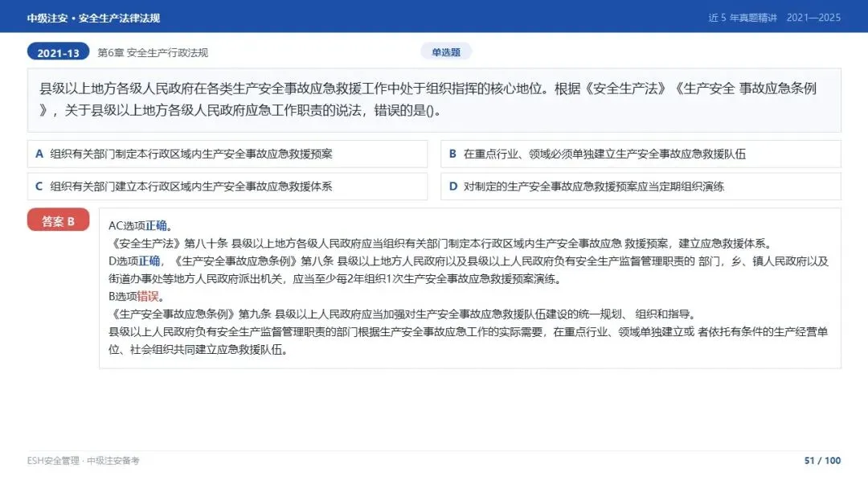Select option C 组织有关部门建立应急救援体系
Screen dimensions: 868x489
227,186
